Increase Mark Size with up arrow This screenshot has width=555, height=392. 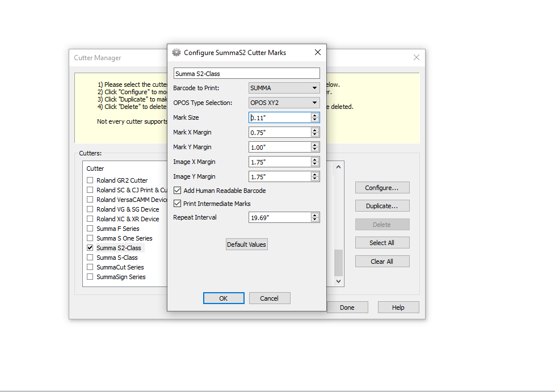coord(314,115)
